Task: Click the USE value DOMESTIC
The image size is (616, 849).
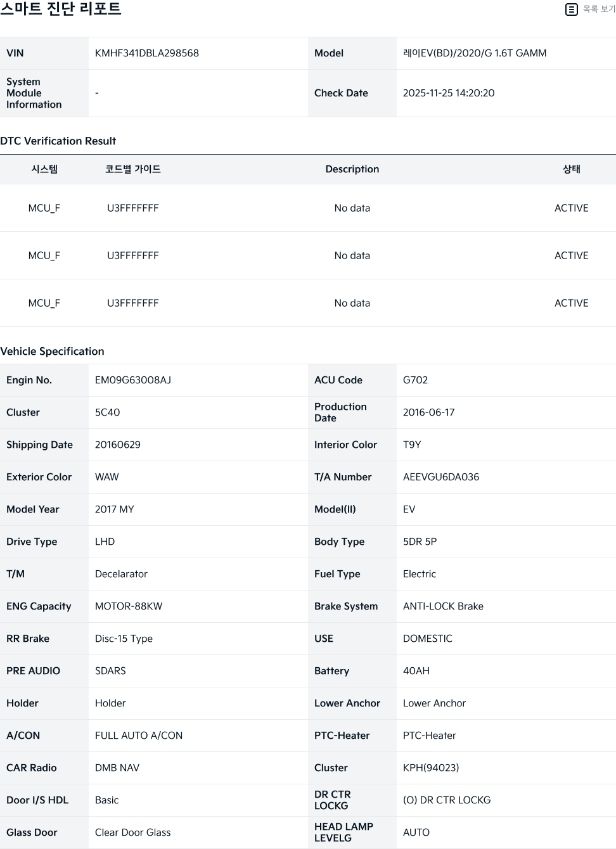Action: tap(428, 639)
